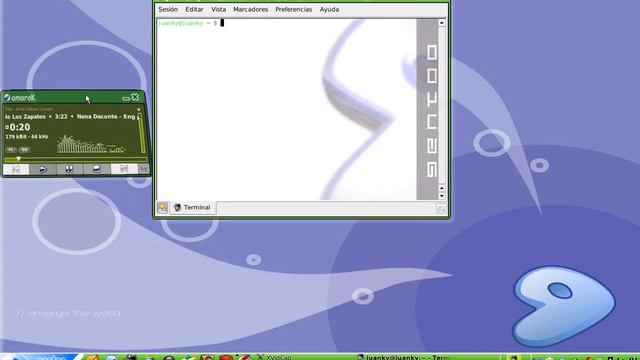This screenshot has height=360, width=640.
Task: Click the close-session button at tab bar right
Action: pyautogui.click(x=441, y=209)
